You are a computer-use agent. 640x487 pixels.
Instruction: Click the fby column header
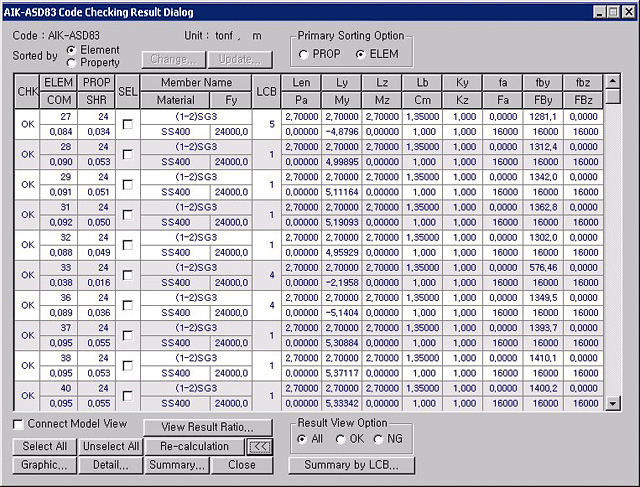543,83
